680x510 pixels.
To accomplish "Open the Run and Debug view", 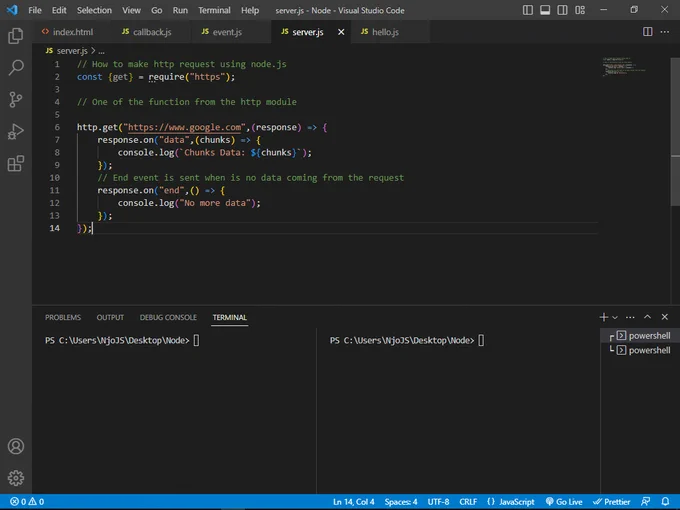I will pyautogui.click(x=16, y=131).
